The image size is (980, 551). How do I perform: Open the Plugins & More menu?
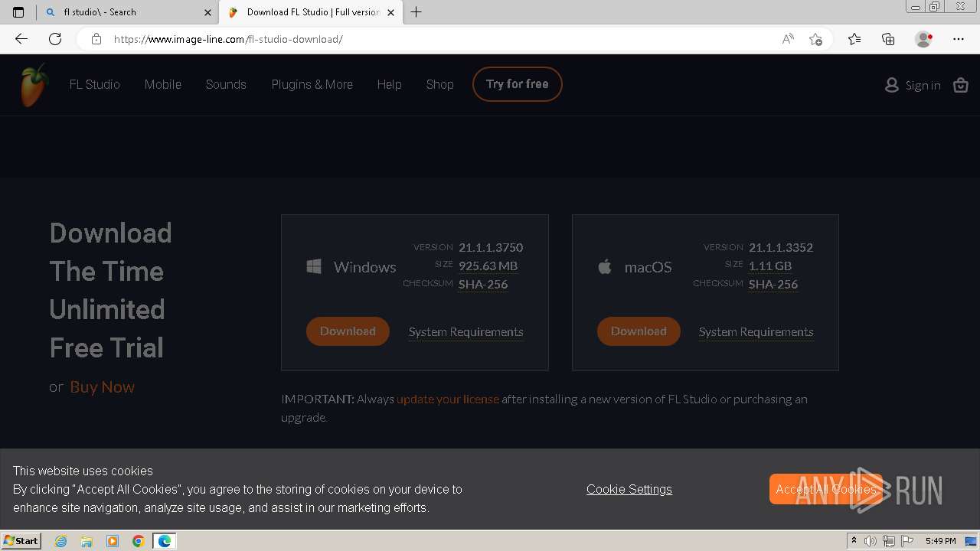[312, 84]
